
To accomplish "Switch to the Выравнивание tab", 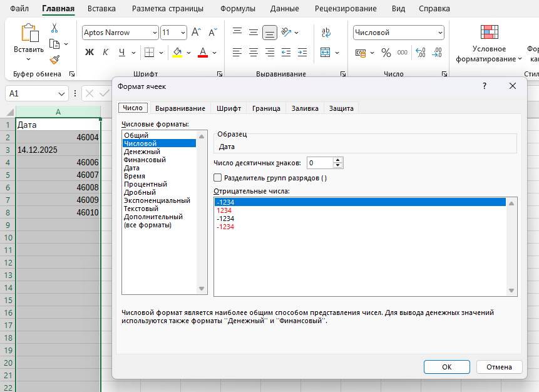I will tap(180, 108).
